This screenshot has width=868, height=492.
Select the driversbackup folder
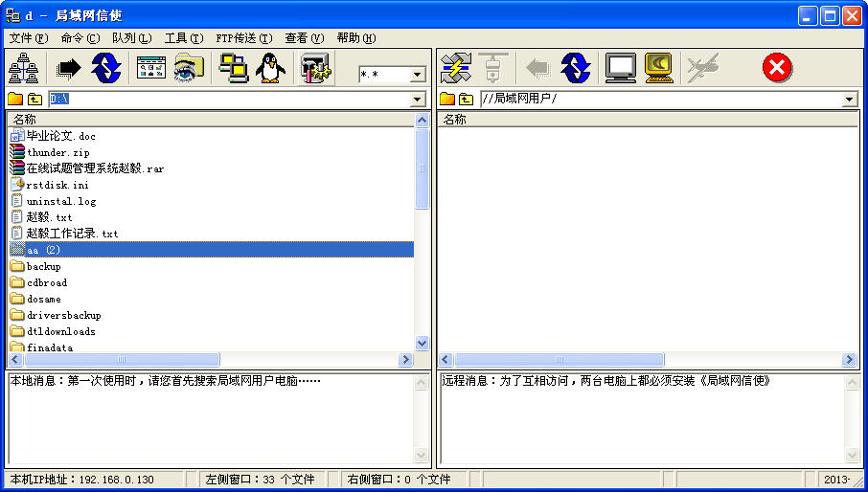tap(63, 315)
